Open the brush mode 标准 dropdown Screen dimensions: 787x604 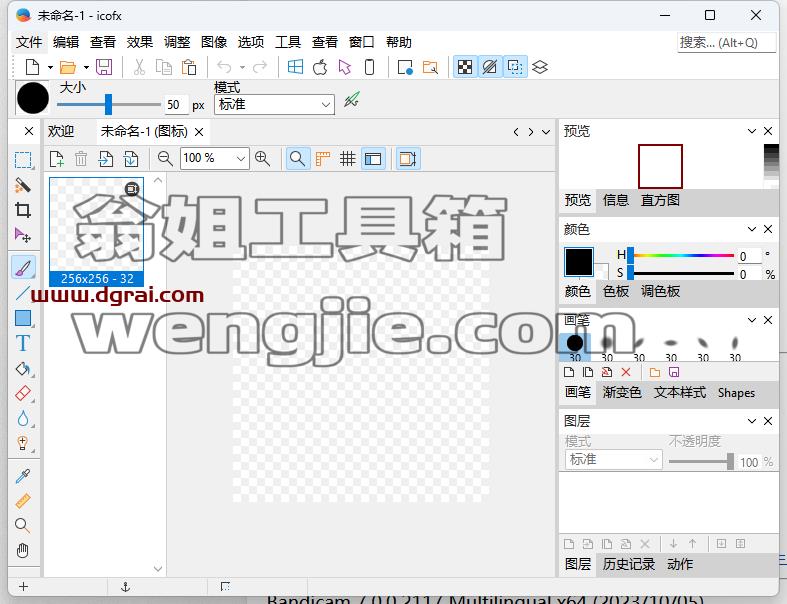[x=275, y=104]
